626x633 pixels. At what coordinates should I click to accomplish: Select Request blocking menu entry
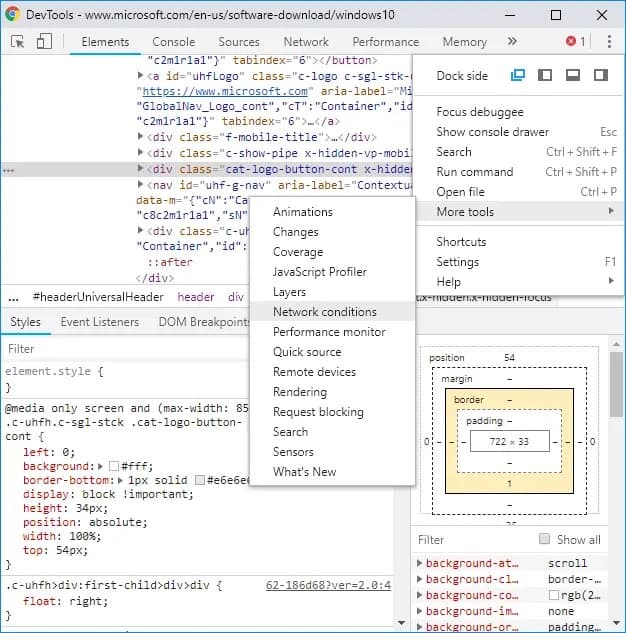[332, 411]
